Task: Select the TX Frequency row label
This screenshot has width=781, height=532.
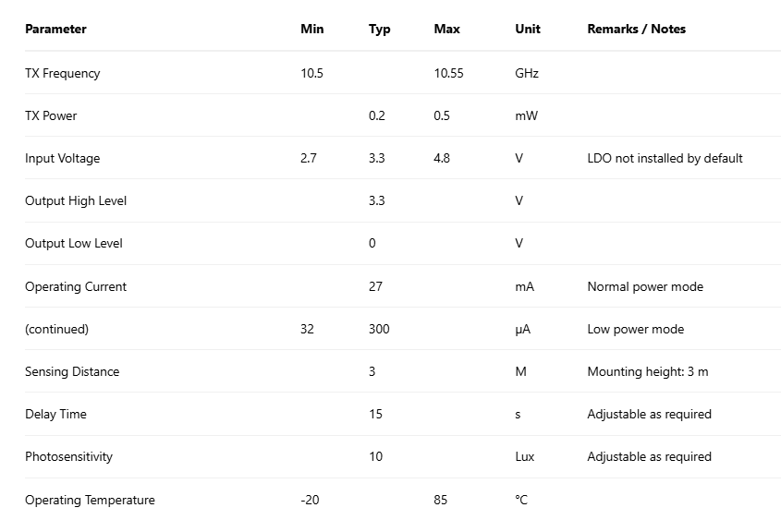Action: click(x=62, y=73)
